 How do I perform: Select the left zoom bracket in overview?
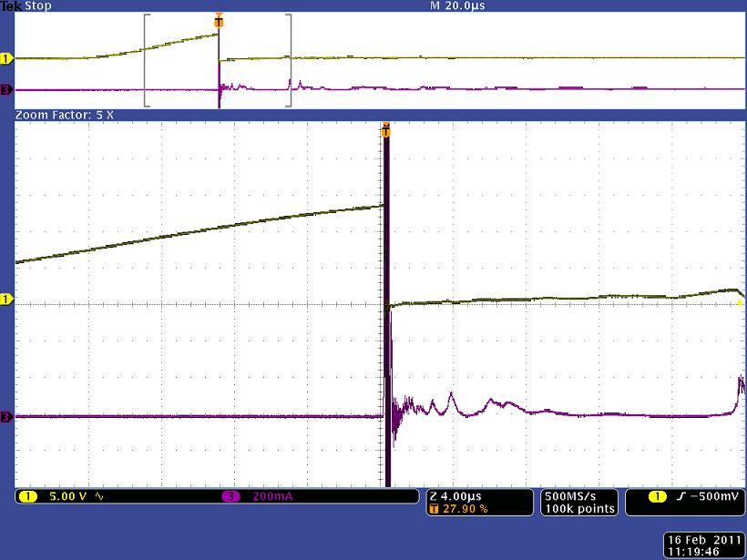[x=147, y=60]
